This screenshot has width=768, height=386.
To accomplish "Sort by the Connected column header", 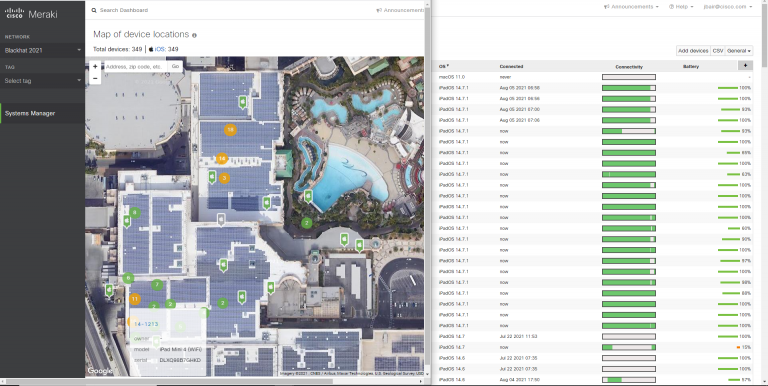I will 511,66.
